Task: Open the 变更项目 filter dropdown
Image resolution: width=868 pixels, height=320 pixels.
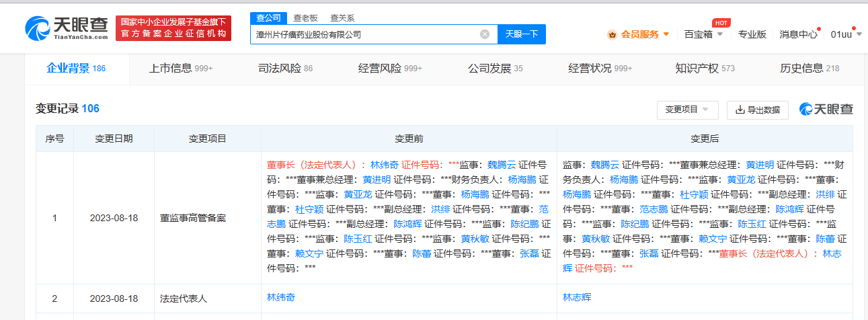Action: pos(687,110)
